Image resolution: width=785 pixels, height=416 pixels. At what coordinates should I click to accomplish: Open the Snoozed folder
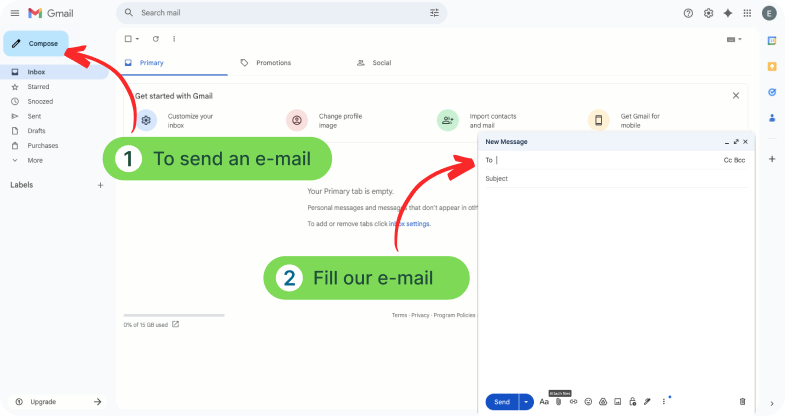(40, 101)
